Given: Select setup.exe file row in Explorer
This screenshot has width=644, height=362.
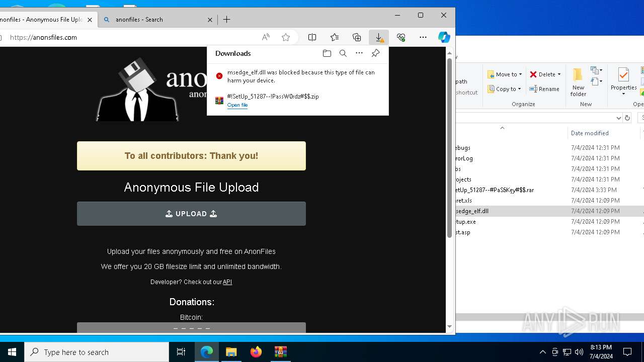Looking at the screenshot, I should coord(549,222).
